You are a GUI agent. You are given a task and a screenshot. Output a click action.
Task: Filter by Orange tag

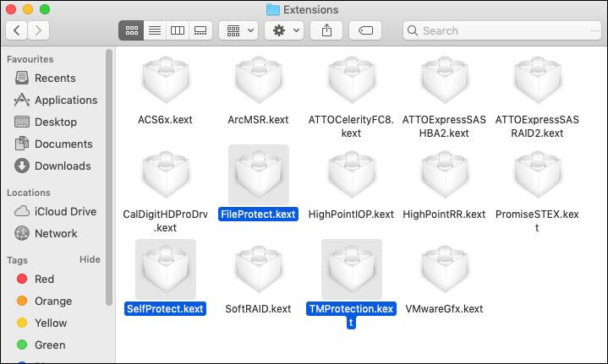pos(45,301)
